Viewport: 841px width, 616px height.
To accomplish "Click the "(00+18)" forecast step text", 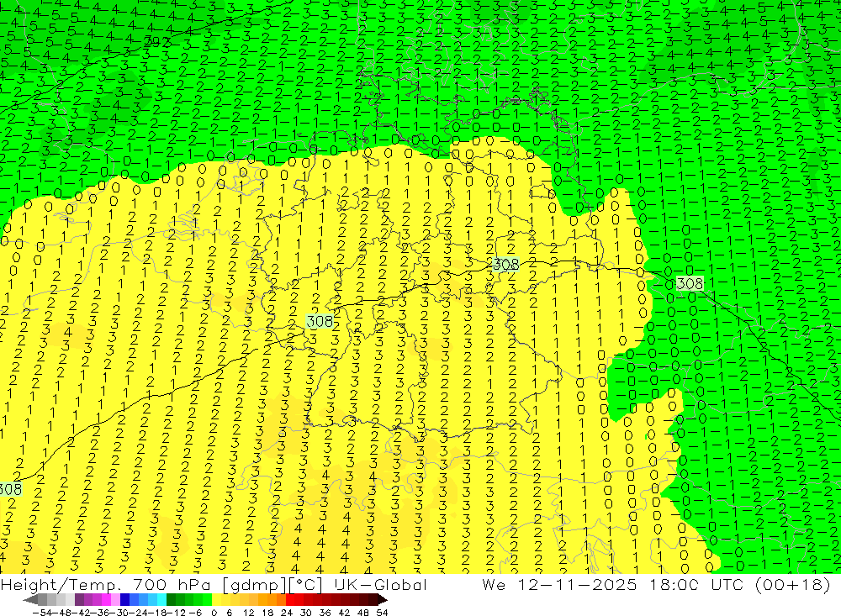I will point(793,584).
